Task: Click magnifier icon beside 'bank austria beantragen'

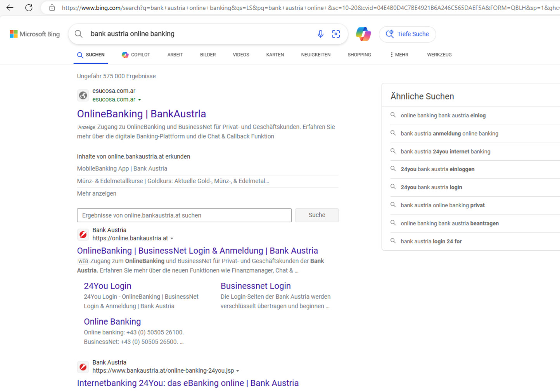Action: click(x=393, y=223)
